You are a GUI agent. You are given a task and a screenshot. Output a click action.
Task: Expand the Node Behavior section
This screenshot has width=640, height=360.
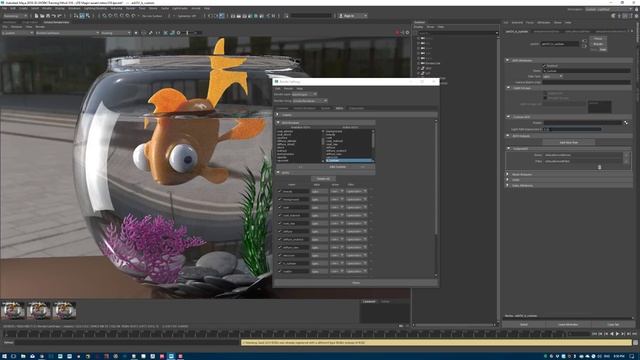[508, 174]
